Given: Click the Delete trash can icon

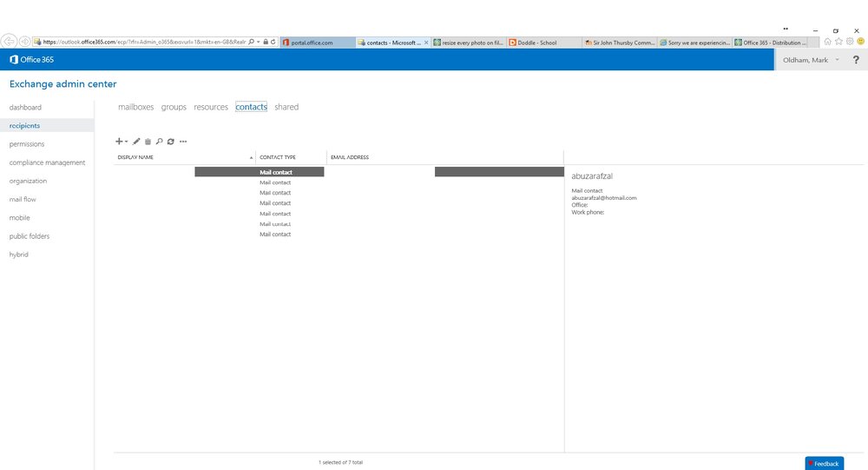Looking at the screenshot, I should pos(148,142).
